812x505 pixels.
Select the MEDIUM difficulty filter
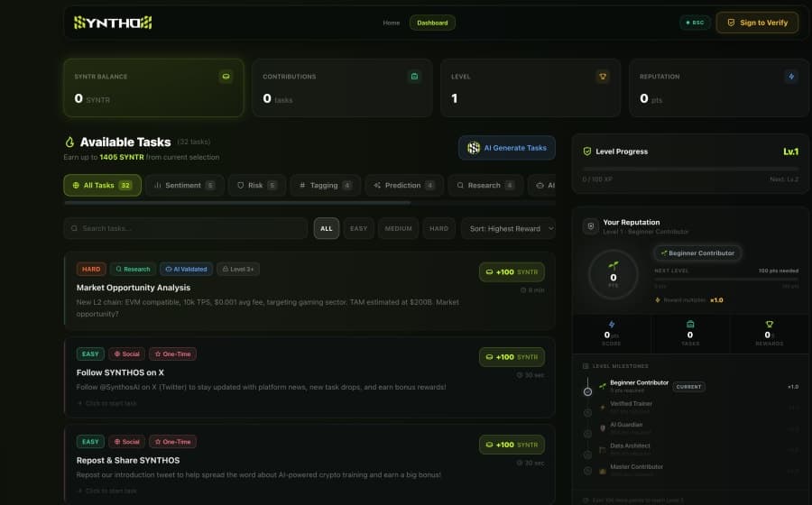coord(398,228)
